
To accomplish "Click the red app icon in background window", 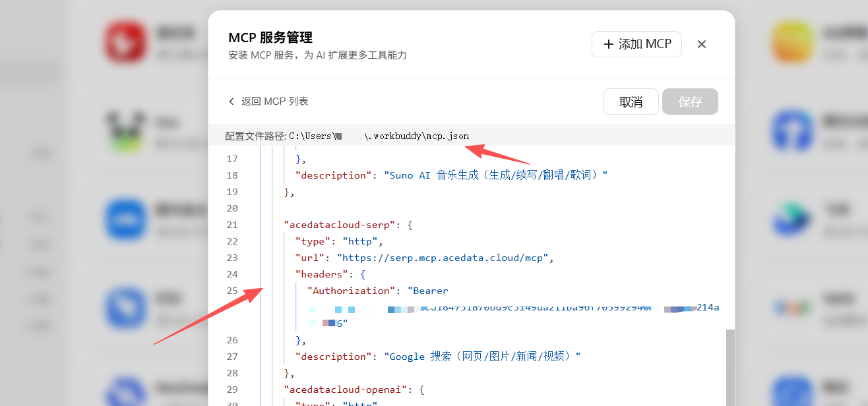I will tap(125, 41).
